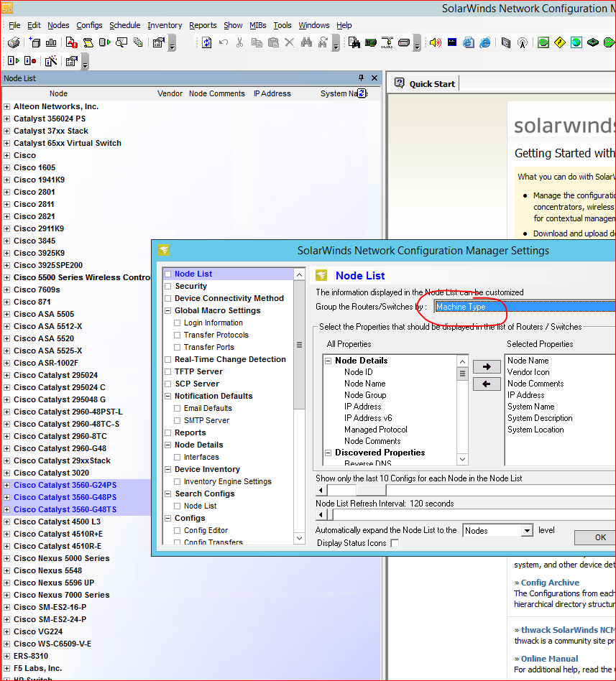
Task: Click the magnifier search configs icon
Action: (x=121, y=42)
